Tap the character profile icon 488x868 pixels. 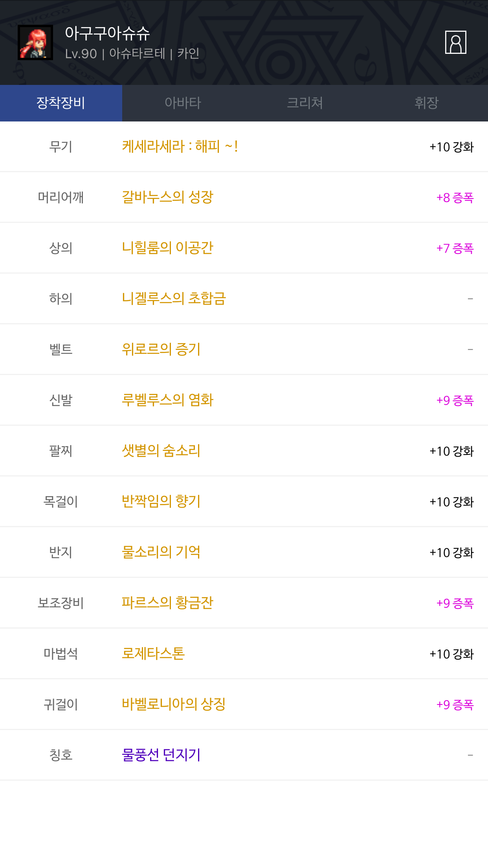click(x=455, y=42)
